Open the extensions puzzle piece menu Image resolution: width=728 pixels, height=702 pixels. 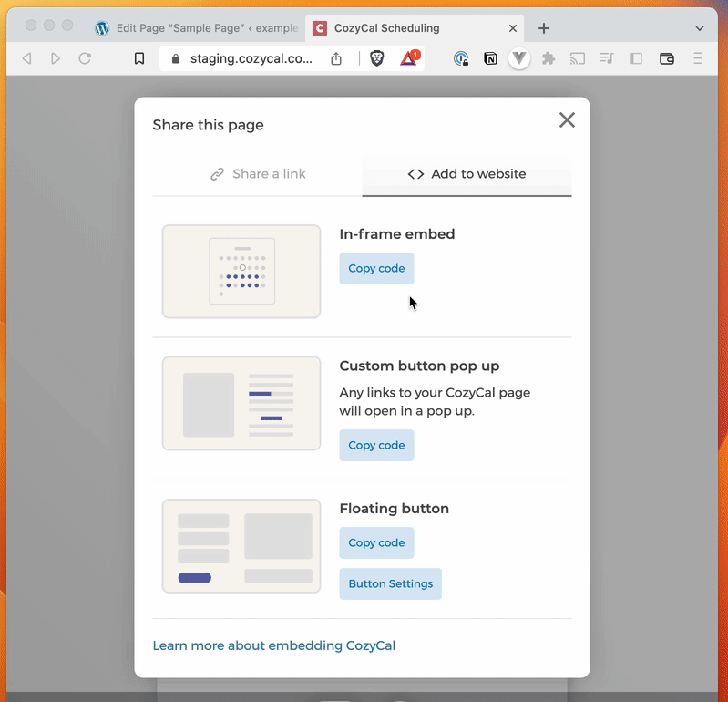pyautogui.click(x=549, y=58)
